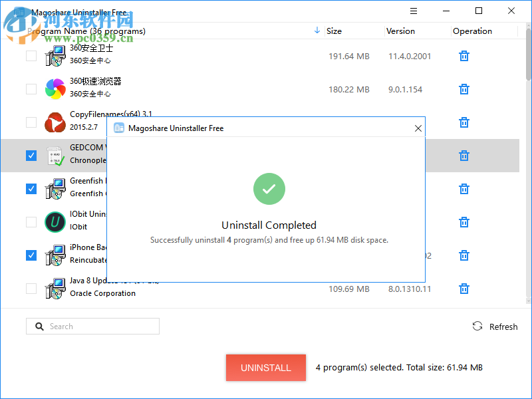Click the trash icon beside 360极速浏览器
This screenshot has width=532, height=399.
tap(464, 89)
